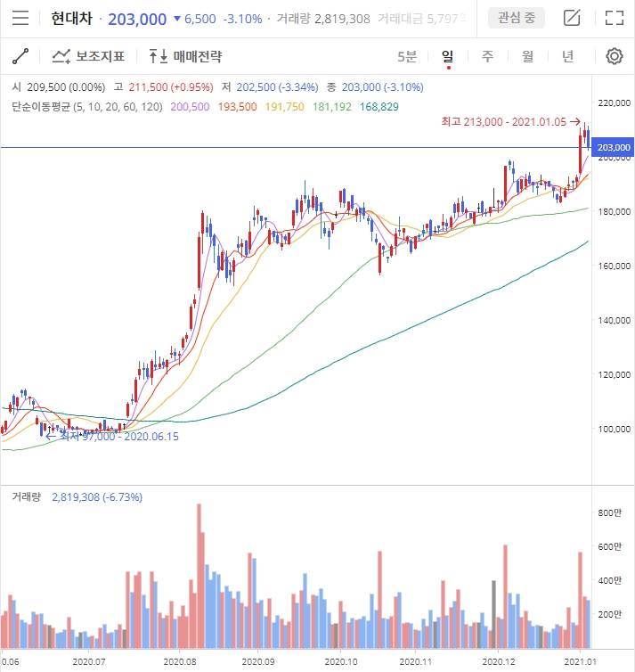
Task: Click the 10-day average value 193,500
Action: pos(237,107)
